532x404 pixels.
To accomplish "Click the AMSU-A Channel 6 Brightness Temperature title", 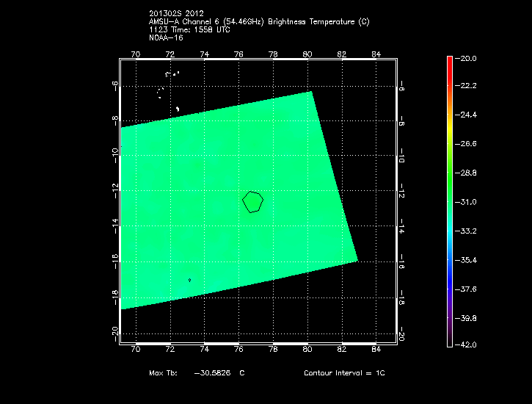I will point(259,22).
